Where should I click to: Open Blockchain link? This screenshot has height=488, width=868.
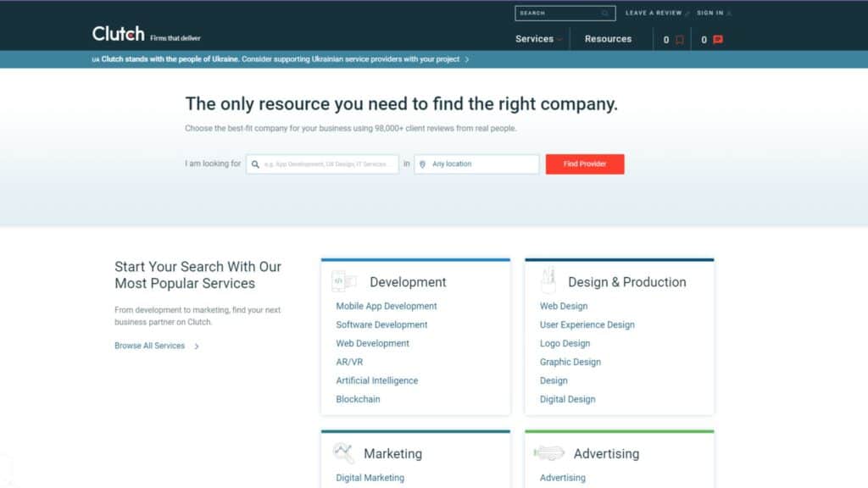pos(358,400)
